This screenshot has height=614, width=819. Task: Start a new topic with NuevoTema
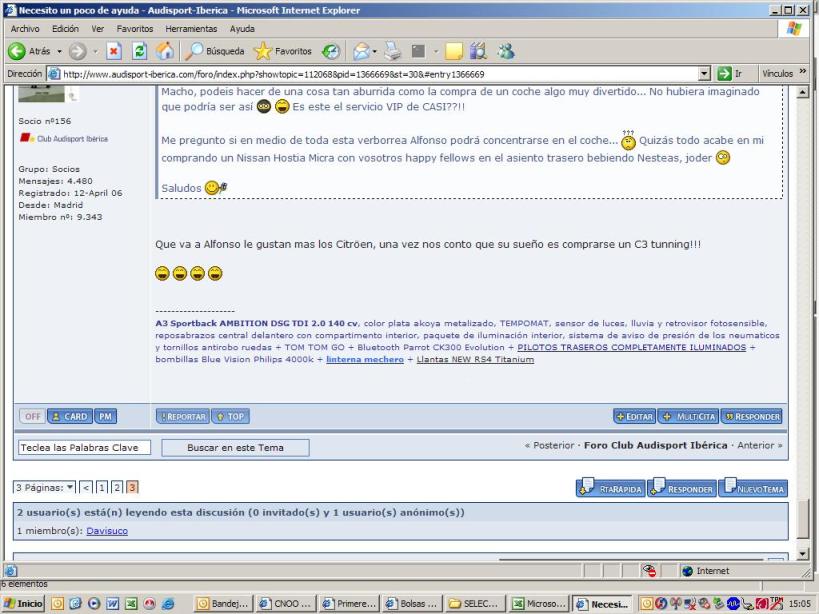pyautogui.click(x=753, y=487)
